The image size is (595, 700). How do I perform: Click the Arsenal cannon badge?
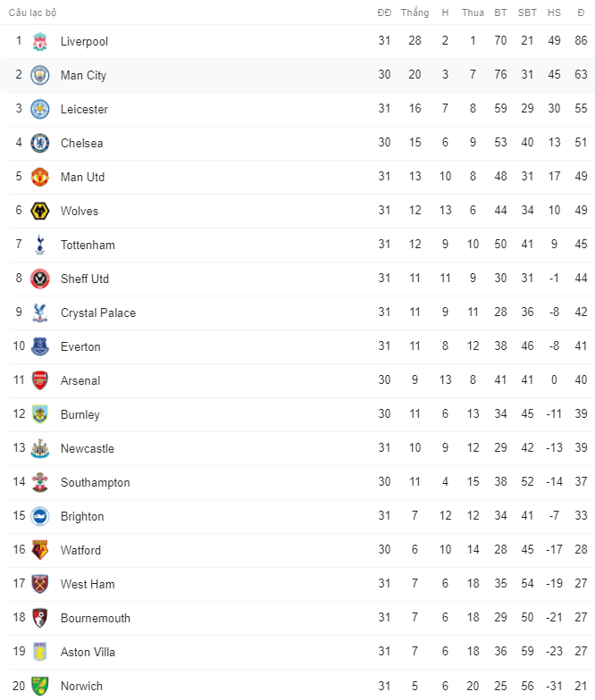point(39,381)
